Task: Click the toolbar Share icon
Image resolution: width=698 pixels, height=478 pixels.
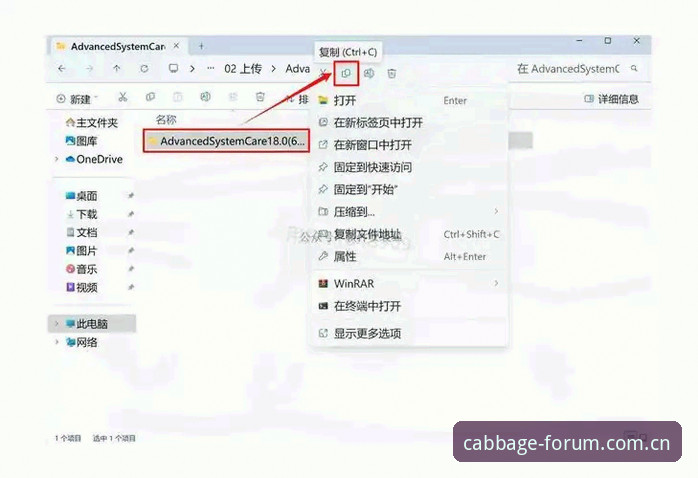Action: [x=233, y=97]
